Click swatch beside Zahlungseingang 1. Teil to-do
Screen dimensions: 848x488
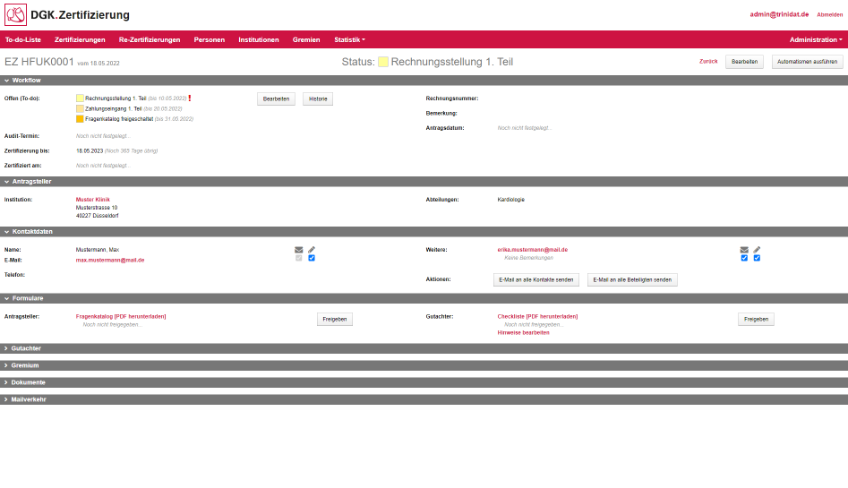(80, 109)
